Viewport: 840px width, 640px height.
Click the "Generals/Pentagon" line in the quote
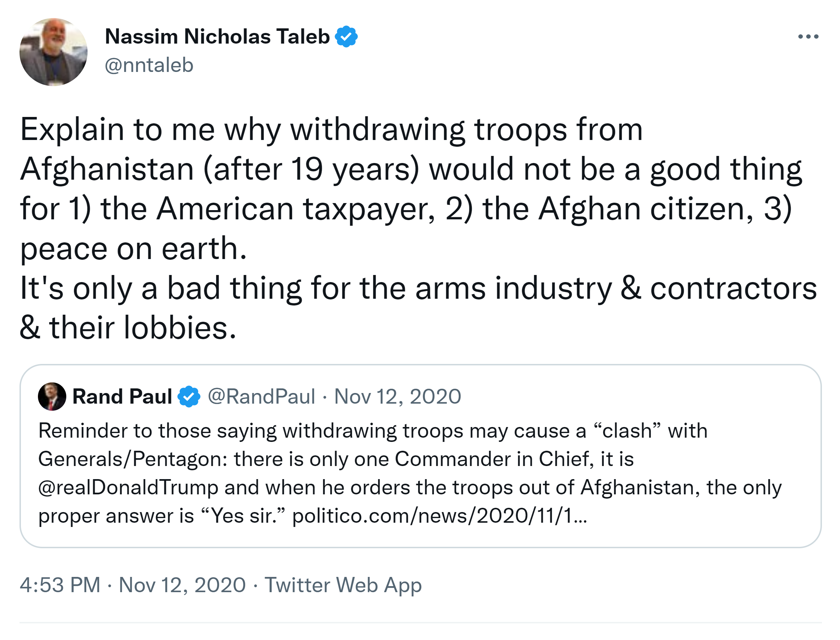click(x=335, y=459)
